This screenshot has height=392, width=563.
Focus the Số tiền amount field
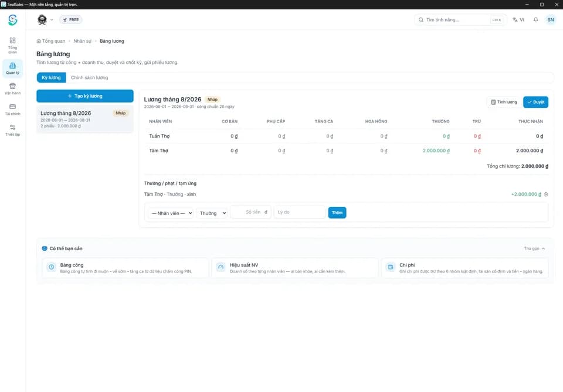tap(250, 212)
